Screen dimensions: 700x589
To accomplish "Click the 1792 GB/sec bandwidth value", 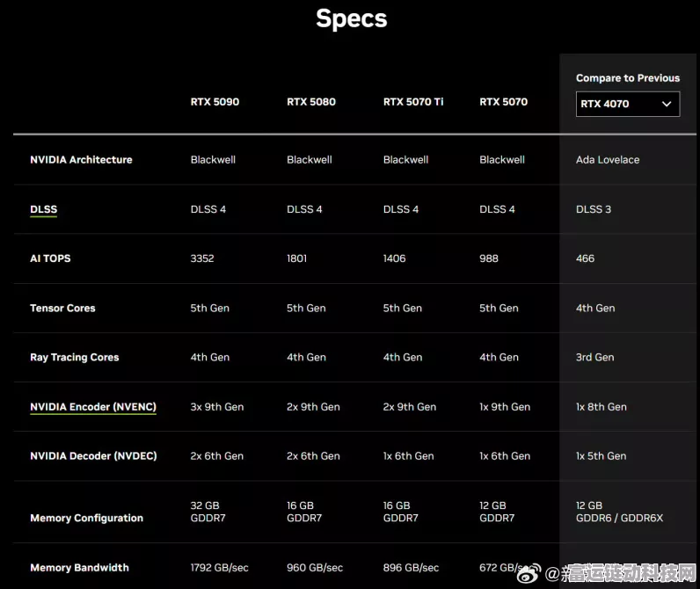I will tap(219, 568).
